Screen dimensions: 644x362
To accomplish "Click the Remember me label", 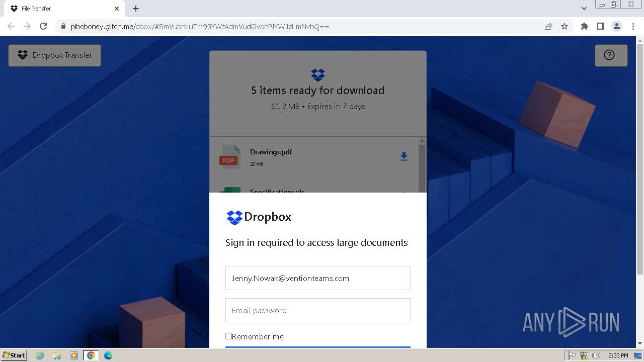I will tap(258, 337).
